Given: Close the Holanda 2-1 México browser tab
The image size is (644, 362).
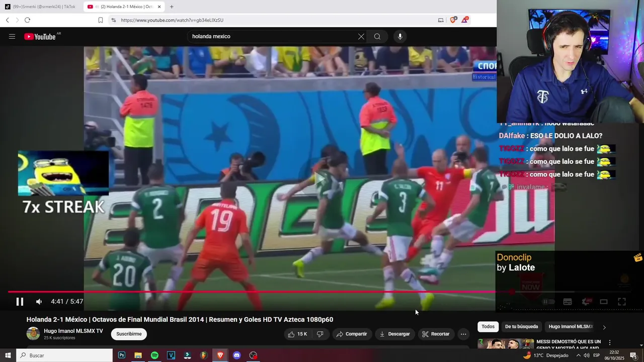Looking at the screenshot, I should pyautogui.click(x=159, y=7).
